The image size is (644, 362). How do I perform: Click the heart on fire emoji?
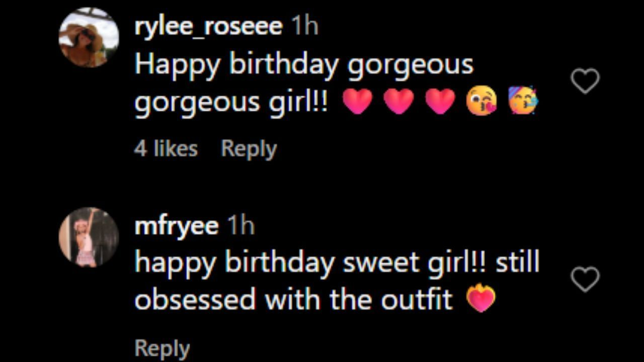pyautogui.click(x=481, y=299)
